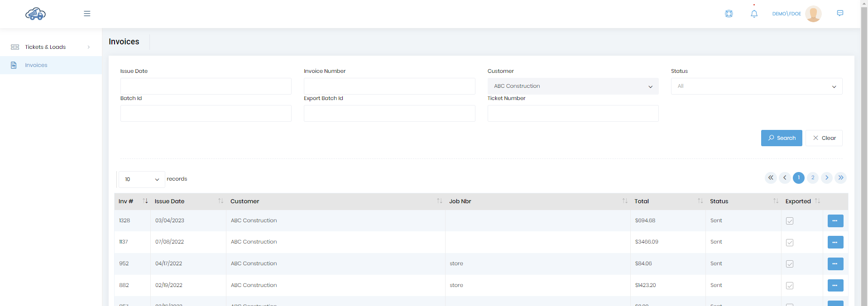Click the store job number in row 882
The image size is (868, 306).
click(x=456, y=285)
